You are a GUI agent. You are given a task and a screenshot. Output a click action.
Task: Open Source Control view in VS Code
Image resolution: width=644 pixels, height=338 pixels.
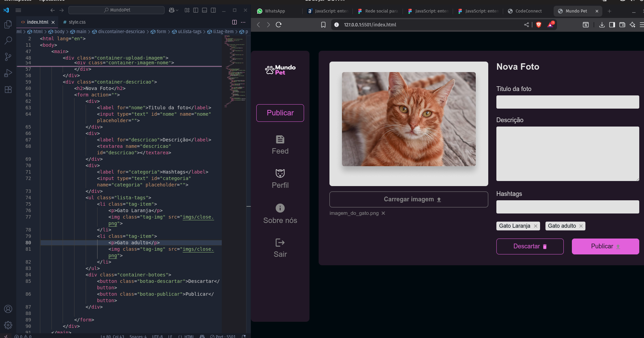(8, 57)
